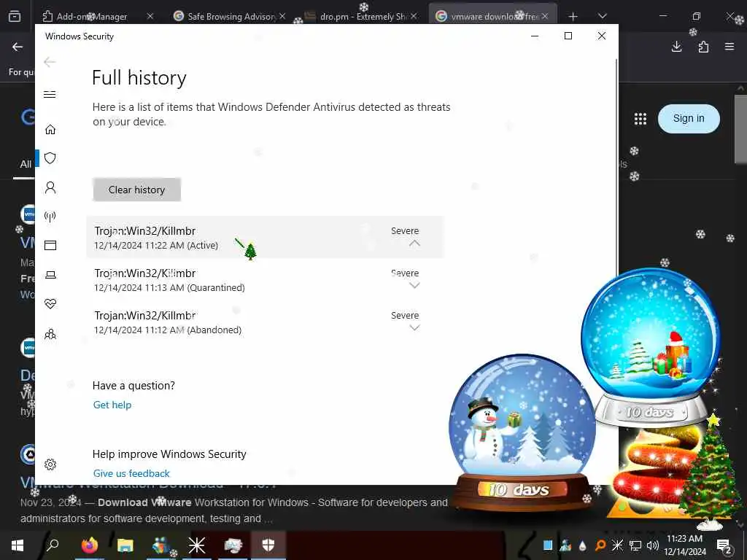Click the taskbar clock showing 11:23 AM
This screenshot has width=747, height=560.
click(684, 545)
